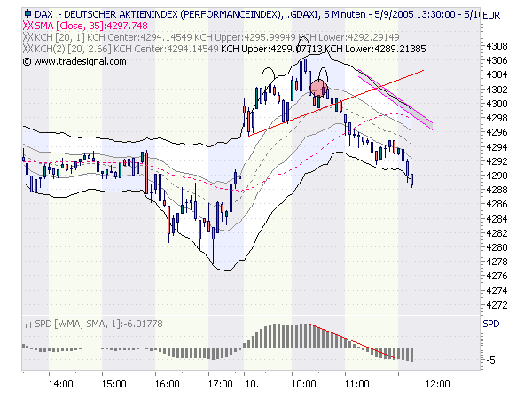Click the KCH Upper:4295.99949 value

245,37
